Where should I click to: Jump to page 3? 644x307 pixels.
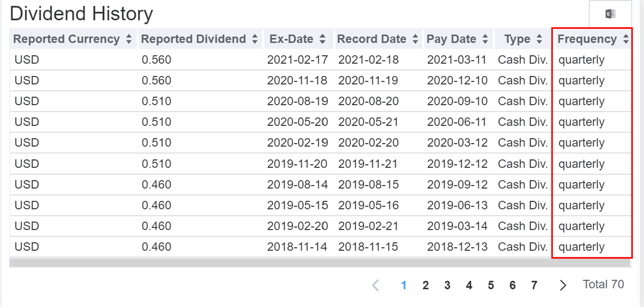click(447, 285)
